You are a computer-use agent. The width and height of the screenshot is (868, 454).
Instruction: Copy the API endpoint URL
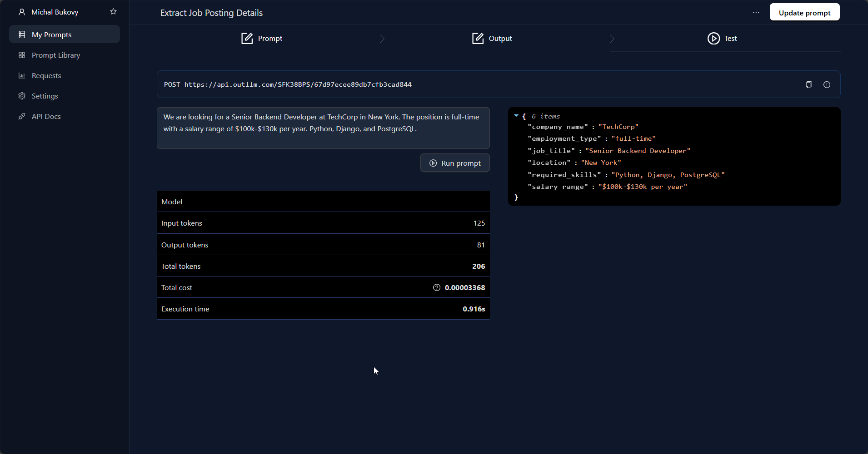click(808, 84)
